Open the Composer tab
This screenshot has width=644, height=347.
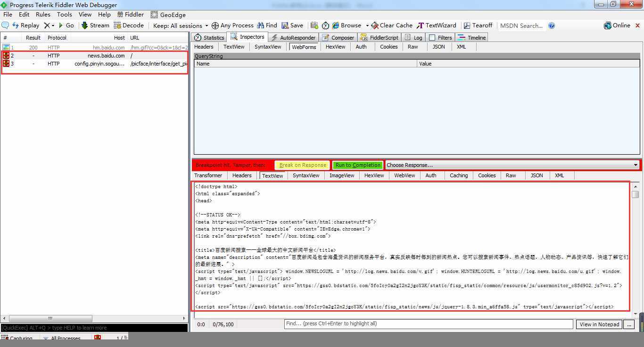338,38
